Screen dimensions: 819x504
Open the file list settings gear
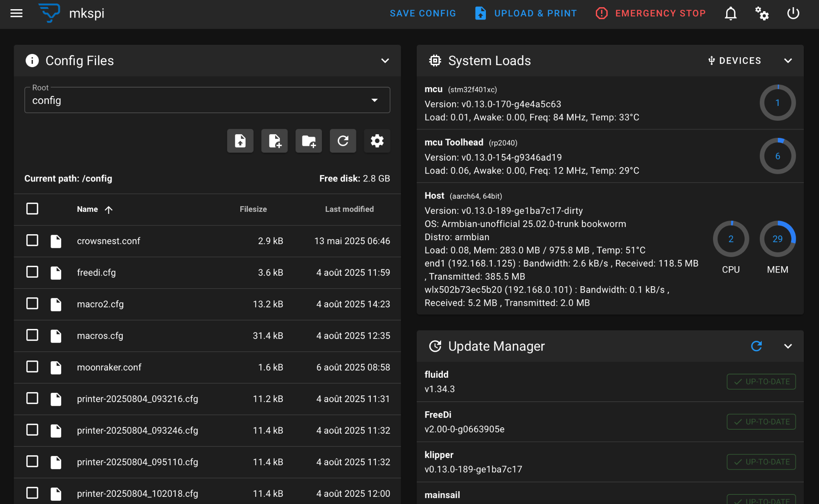point(377,141)
